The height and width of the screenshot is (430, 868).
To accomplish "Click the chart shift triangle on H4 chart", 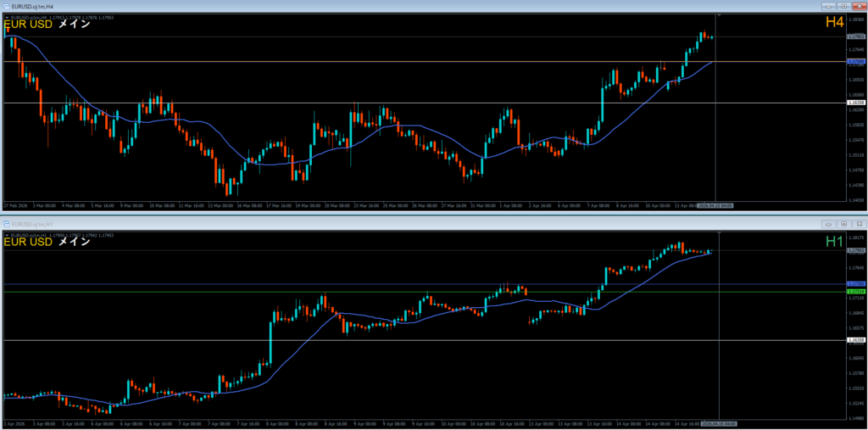I will (x=718, y=15).
